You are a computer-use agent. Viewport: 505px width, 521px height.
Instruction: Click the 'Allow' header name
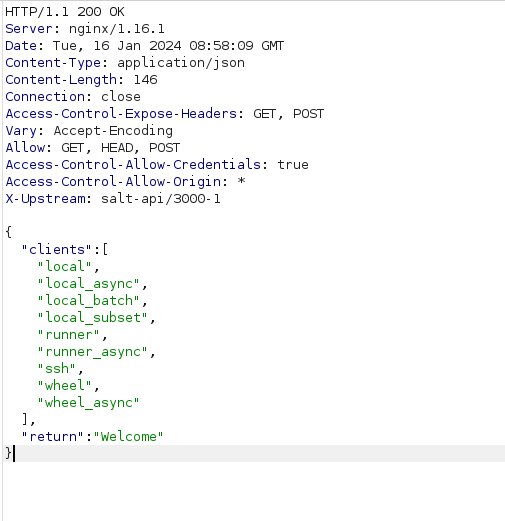[25, 148]
